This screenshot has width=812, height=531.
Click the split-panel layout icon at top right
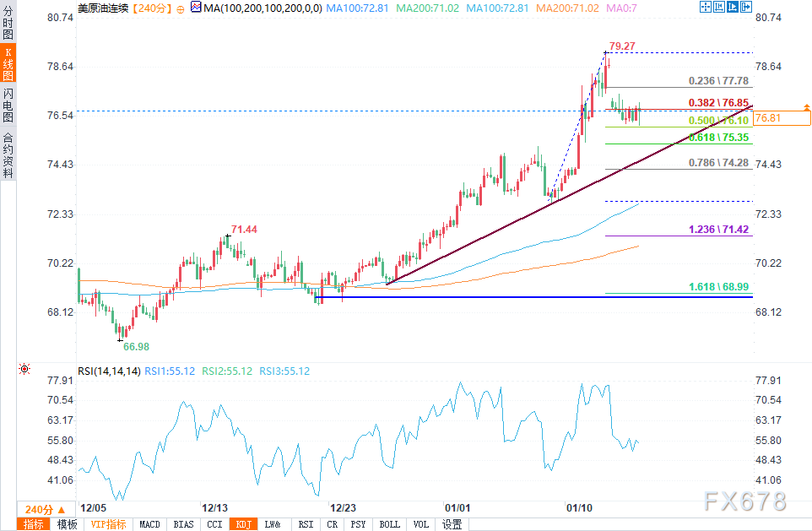click(733, 7)
